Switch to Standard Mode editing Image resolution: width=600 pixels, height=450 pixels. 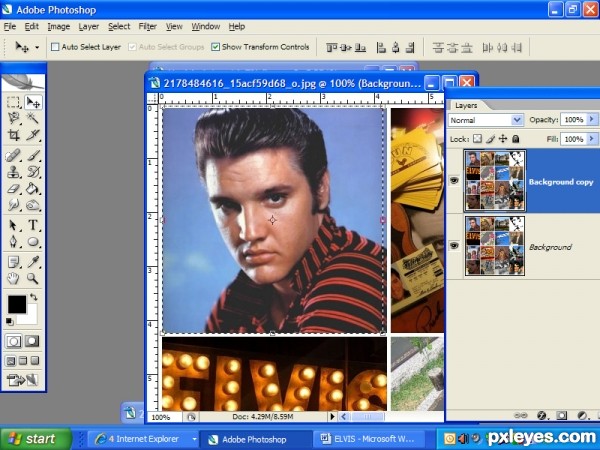click(x=13, y=341)
